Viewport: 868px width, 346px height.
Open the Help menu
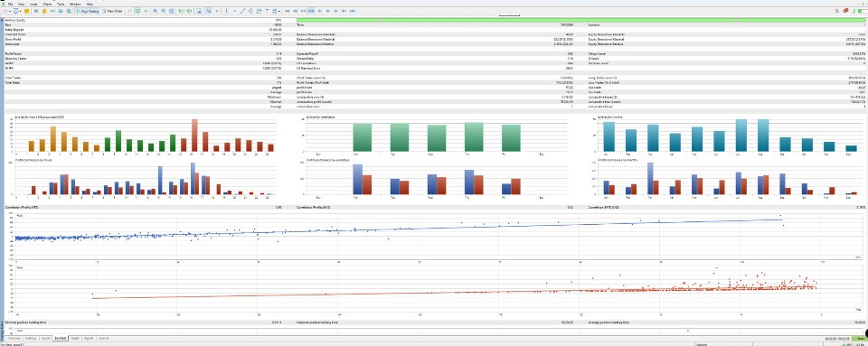(x=90, y=4)
